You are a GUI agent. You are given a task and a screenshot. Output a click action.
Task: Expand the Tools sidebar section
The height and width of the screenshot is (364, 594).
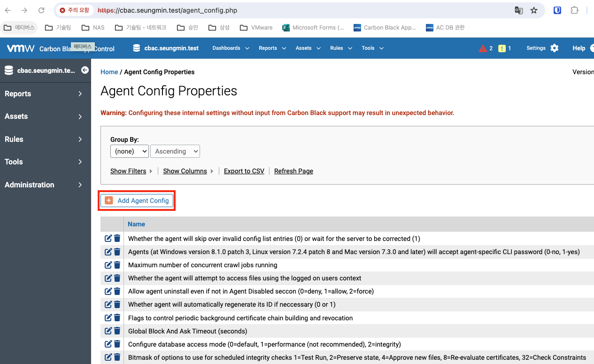pos(46,162)
